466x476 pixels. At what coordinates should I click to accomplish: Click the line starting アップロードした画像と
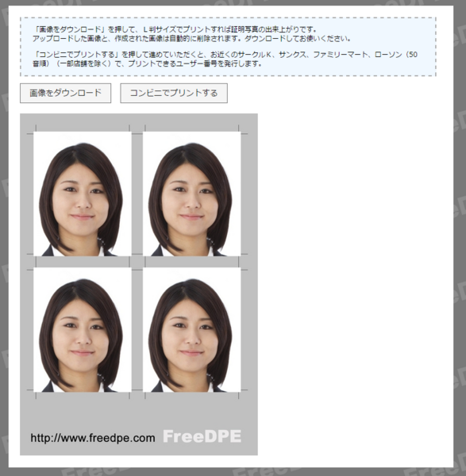tap(192, 39)
